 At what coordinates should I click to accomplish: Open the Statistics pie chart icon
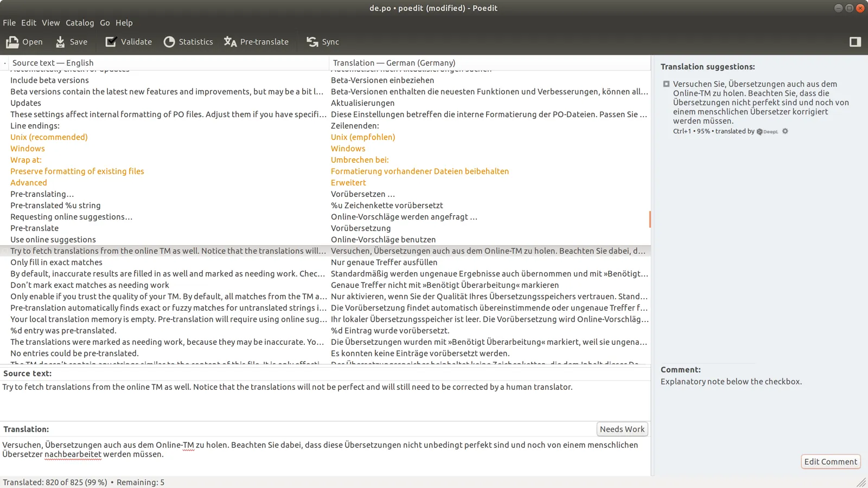click(169, 42)
